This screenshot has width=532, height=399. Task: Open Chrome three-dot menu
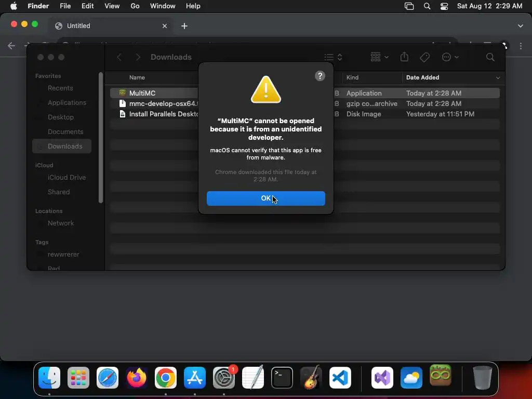pos(521,46)
